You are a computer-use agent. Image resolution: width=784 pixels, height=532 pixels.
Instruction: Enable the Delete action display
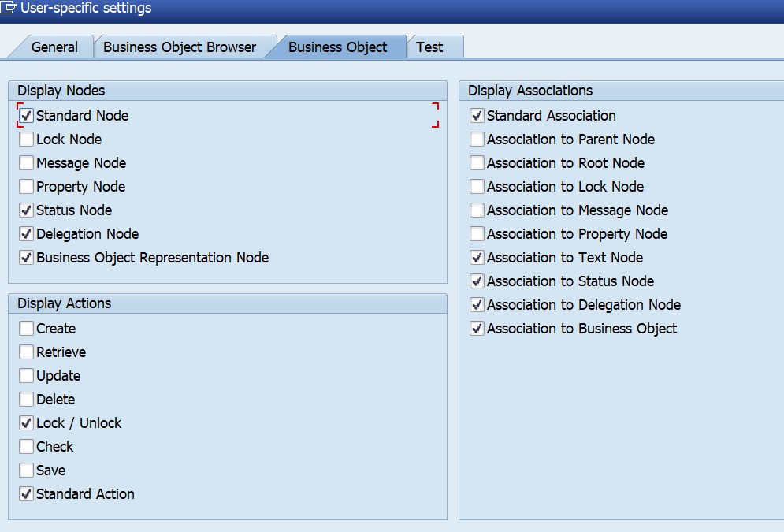26,399
